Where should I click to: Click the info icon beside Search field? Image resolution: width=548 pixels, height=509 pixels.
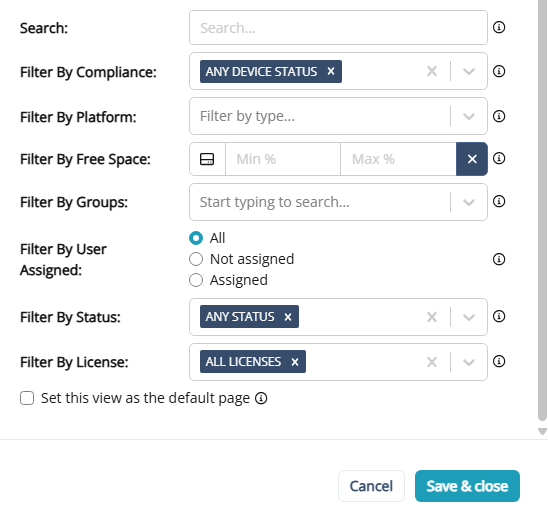(499, 27)
